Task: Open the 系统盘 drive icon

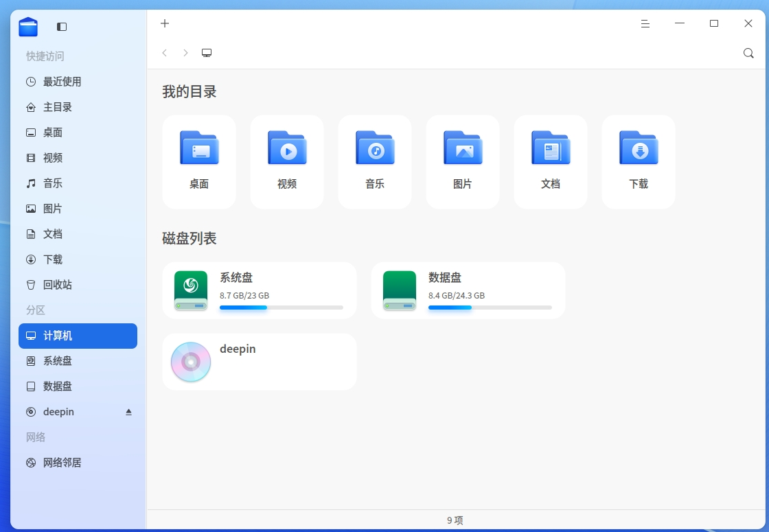Action: click(191, 290)
